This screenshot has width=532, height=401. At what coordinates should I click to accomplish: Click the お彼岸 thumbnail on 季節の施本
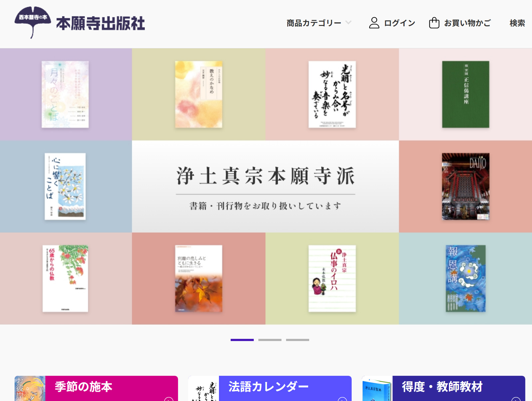tap(30, 388)
